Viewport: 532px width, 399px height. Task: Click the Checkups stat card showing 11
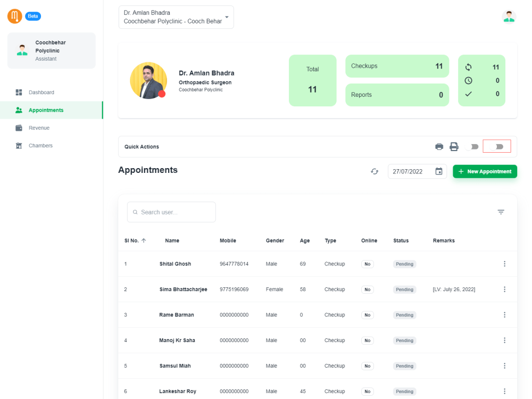coord(397,66)
